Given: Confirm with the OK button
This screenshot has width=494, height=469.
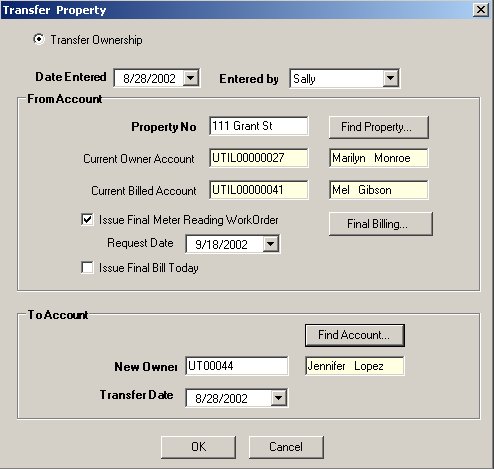Looking at the screenshot, I should pyautogui.click(x=198, y=447).
